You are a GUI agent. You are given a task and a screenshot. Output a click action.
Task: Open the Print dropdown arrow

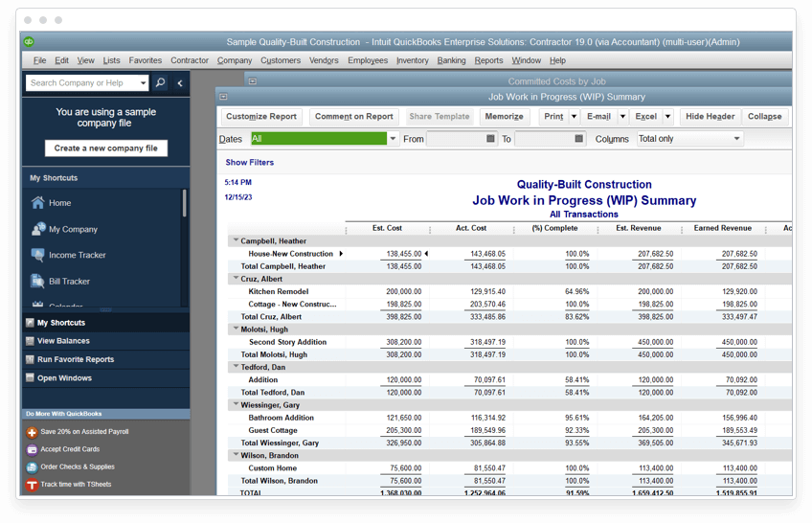tap(574, 117)
